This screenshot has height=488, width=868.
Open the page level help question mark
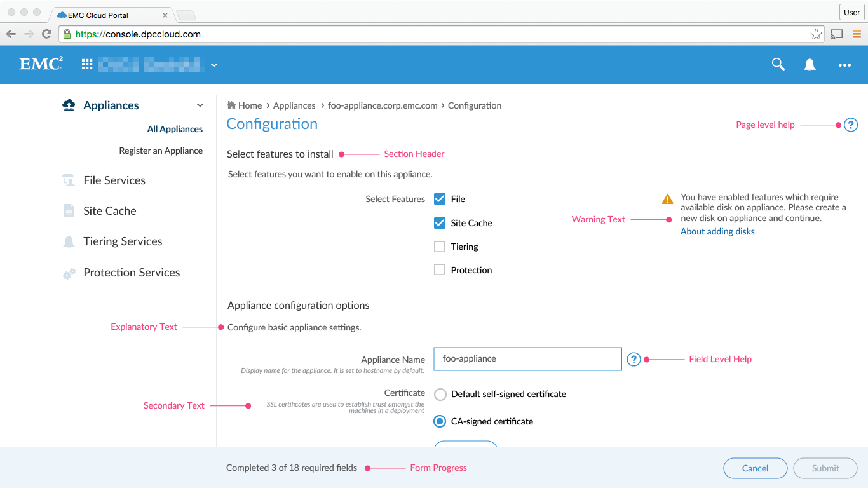[851, 125]
